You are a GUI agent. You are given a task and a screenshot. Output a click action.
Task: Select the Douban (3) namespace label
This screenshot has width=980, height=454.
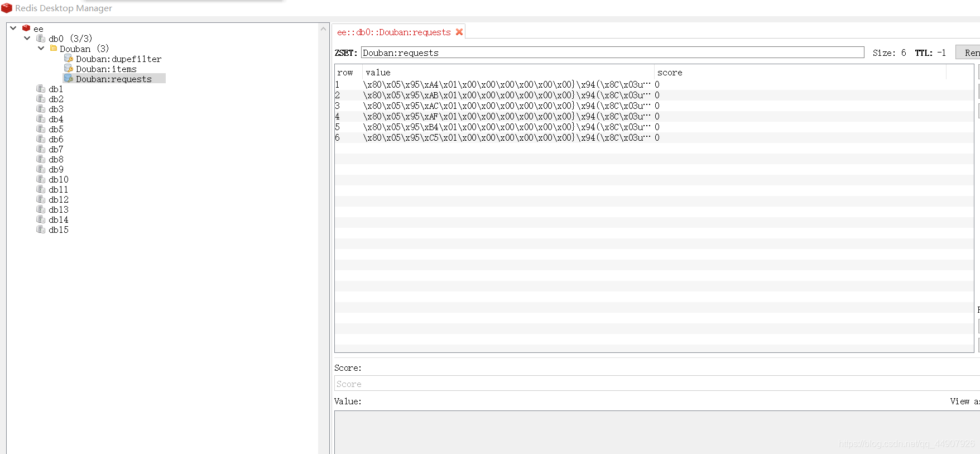coord(84,49)
